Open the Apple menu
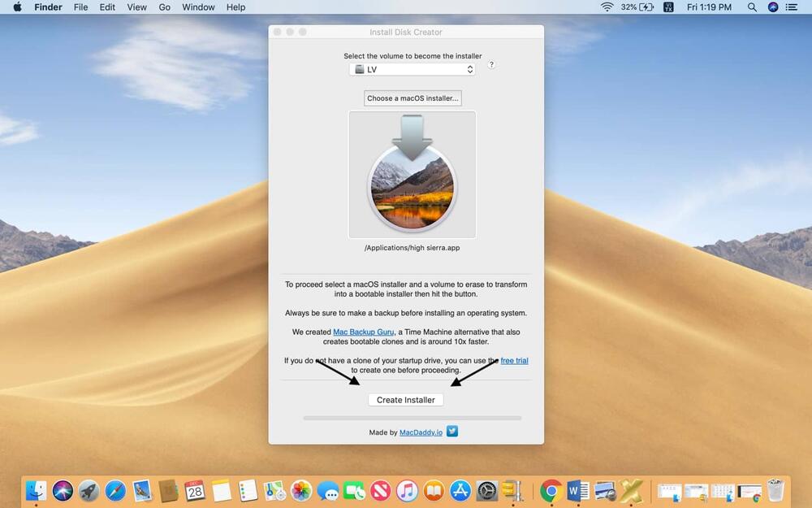This screenshot has width=812, height=508. tap(16, 7)
